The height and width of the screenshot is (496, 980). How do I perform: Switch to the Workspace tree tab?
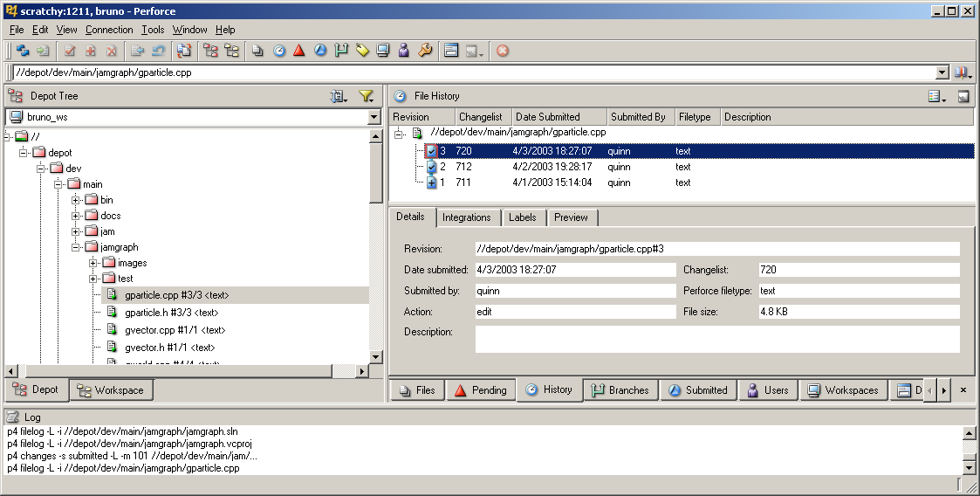[111, 390]
